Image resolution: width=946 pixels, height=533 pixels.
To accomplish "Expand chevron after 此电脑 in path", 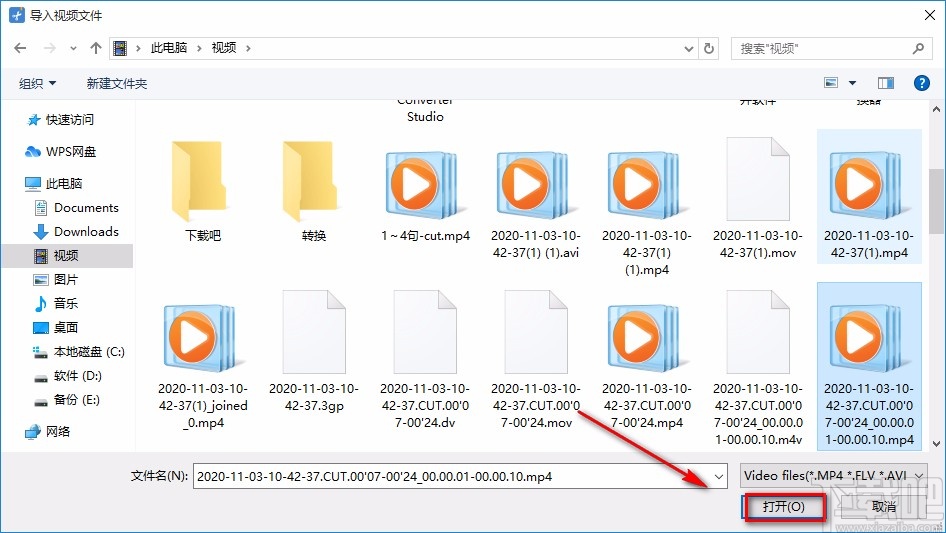I will [199, 48].
